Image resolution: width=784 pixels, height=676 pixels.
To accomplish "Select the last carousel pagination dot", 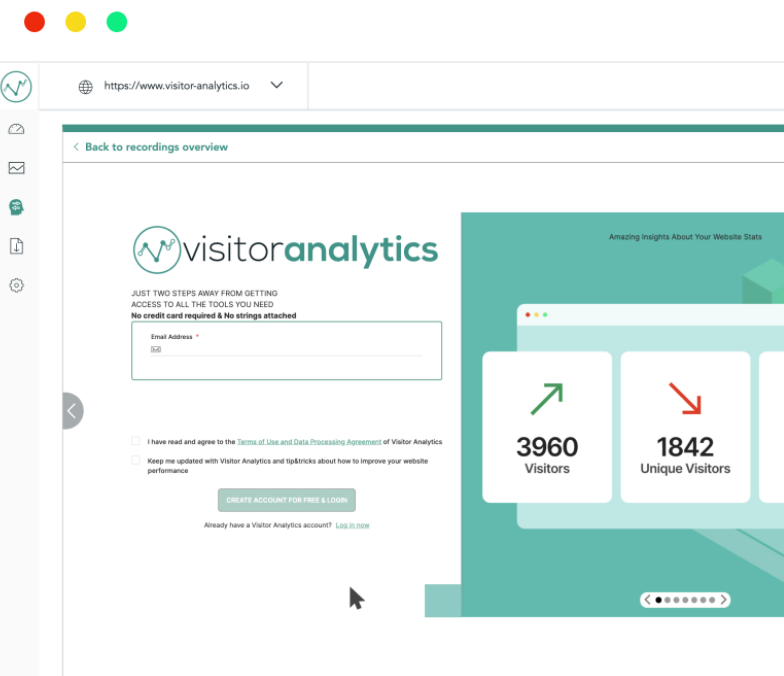I will click(x=712, y=600).
